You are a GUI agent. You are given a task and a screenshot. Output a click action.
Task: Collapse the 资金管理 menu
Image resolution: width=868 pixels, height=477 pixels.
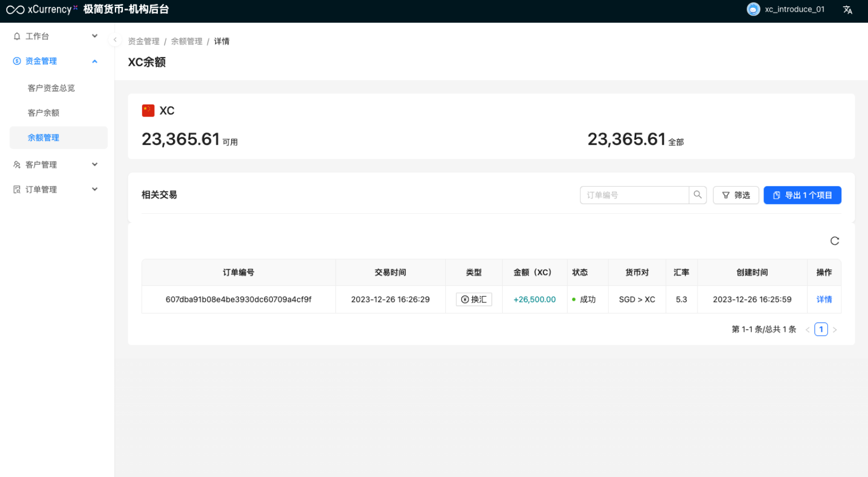[x=55, y=61]
